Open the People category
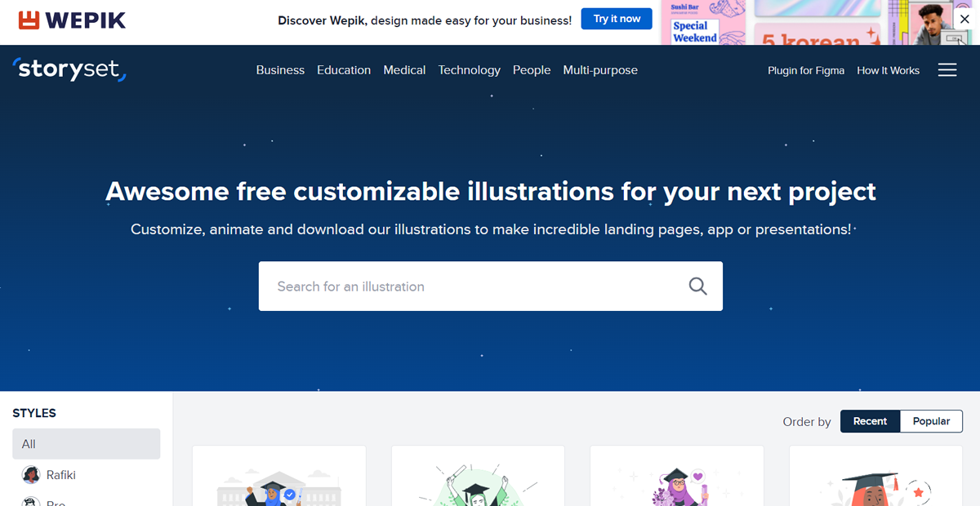The width and height of the screenshot is (980, 506). 532,70
